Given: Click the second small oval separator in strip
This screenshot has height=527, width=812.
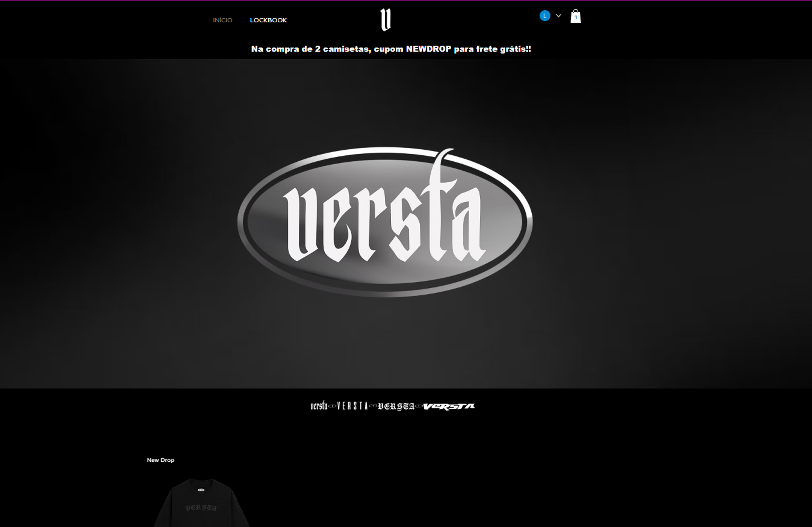Looking at the screenshot, I should [x=373, y=406].
